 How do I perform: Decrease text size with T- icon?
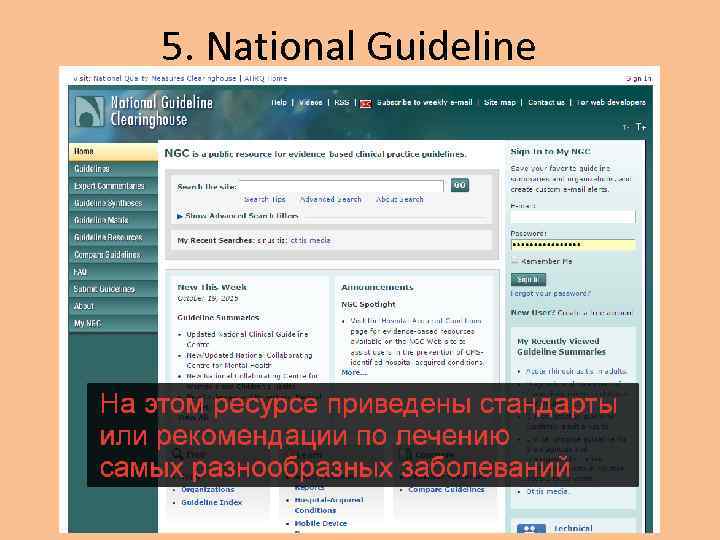[x=626, y=127]
